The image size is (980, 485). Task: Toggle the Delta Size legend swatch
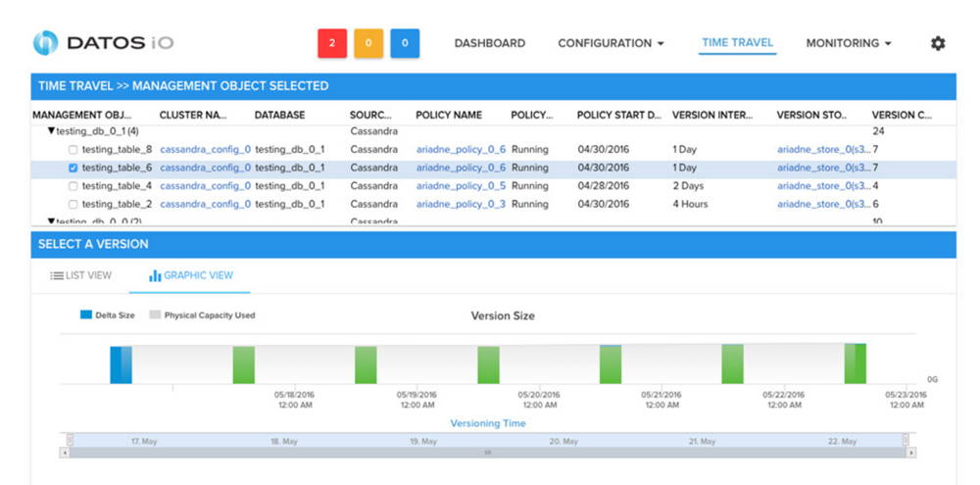pyautogui.click(x=86, y=315)
